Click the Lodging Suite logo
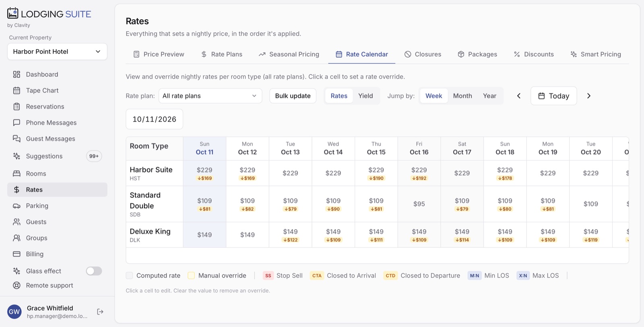The width and height of the screenshot is (644, 327). (x=49, y=14)
